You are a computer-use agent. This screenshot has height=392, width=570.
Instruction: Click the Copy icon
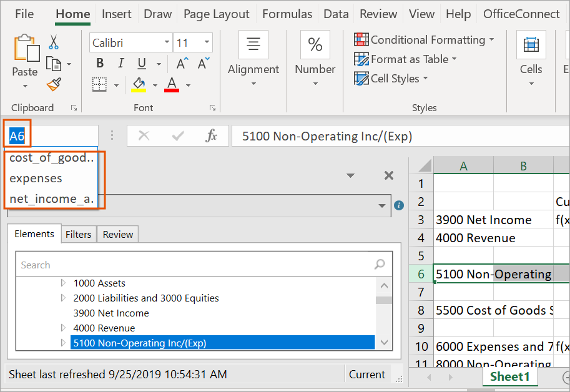click(54, 64)
